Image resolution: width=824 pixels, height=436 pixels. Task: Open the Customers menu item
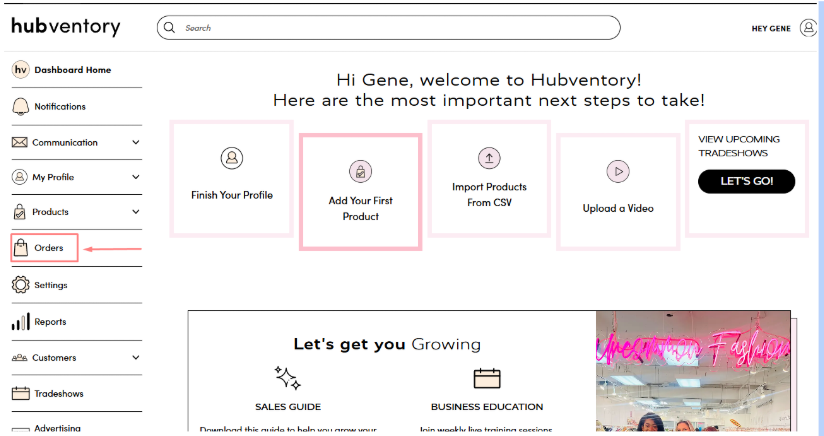click(54, 358)
